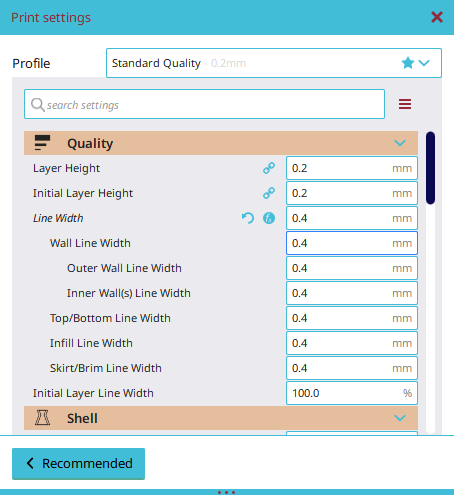Click the Infill Line Width label
The width and height of the screenshot is (454, 495).
pos(91,343)
